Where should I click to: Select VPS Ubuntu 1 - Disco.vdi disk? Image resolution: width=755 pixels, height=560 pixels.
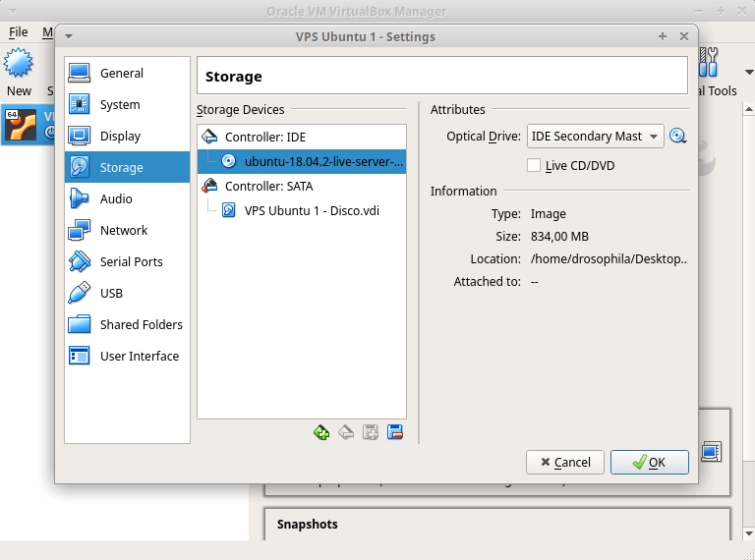[311, 210]
